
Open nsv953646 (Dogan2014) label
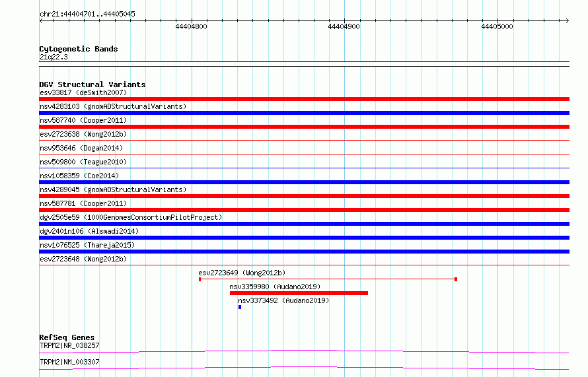(81, 148)
